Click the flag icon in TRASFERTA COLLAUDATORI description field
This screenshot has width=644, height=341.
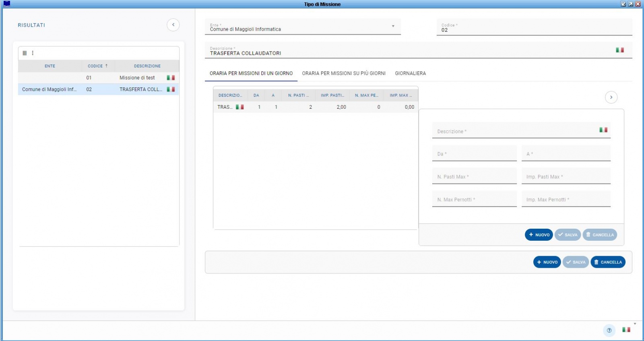click(619, 50)
